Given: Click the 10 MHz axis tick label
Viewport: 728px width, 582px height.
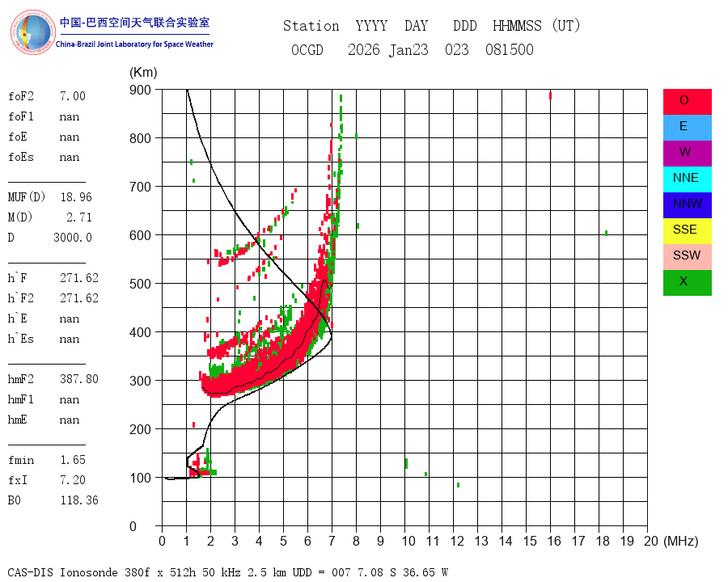Looking at the screenshot, I should [x=408, y=541].
